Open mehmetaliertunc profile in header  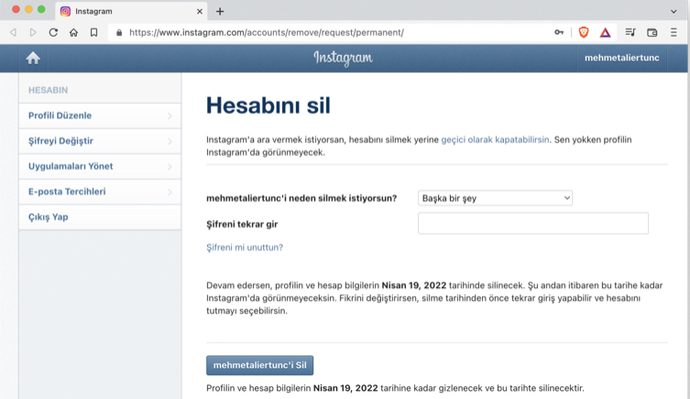click(x=622, y=58)
